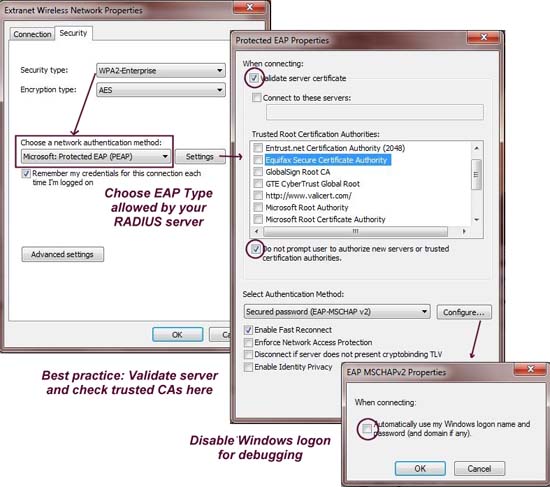This screenshot has width=550, height=487.
Task: Open Advanced settings
Action: (62, 254)
